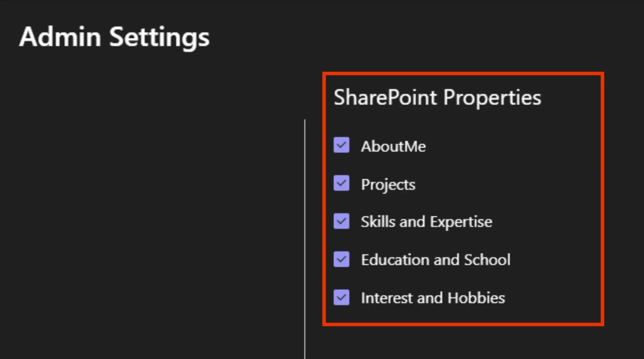Click the word Settings in the page title
Viewport: 644px width, 359px height.
point(159,38)
